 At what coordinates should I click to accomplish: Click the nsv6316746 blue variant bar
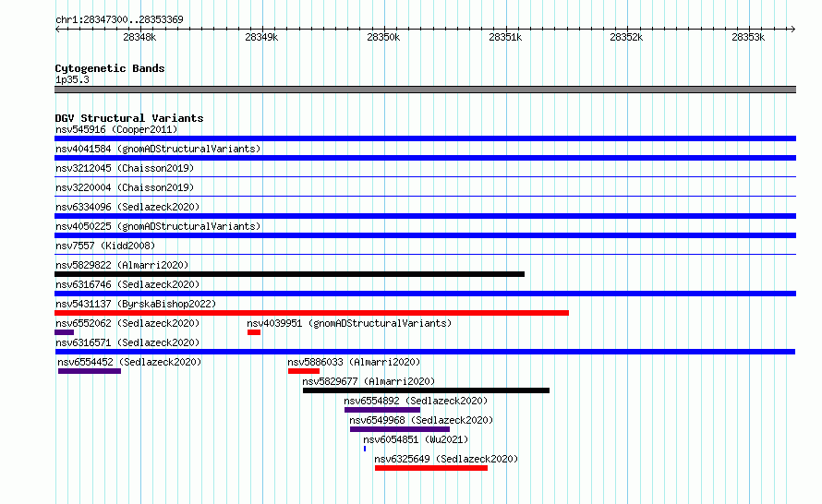click(425, 294)
